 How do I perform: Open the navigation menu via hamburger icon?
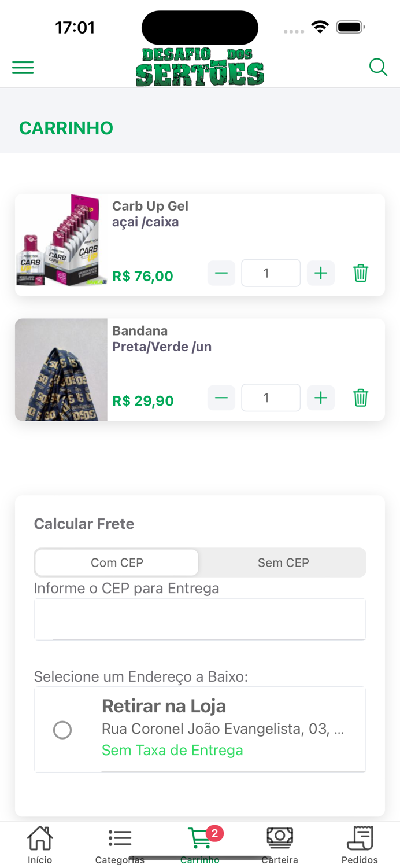click(x=23, y=67)
